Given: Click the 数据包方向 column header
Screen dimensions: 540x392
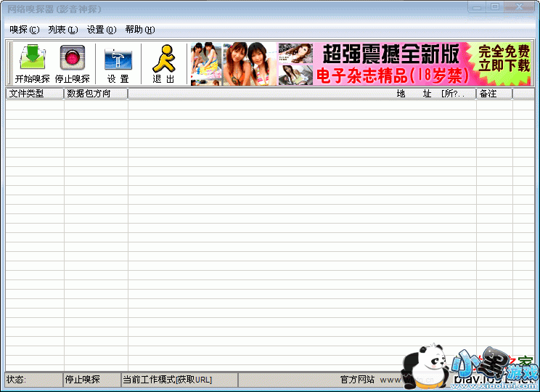Looking at the screenshot, I should point(96,94).
